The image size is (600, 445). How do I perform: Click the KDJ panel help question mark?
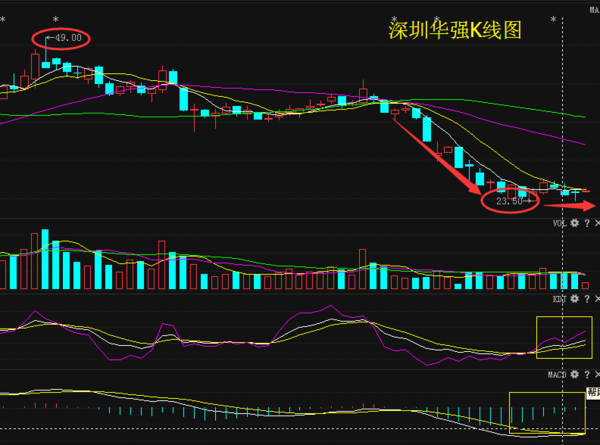tap(587, 299)
